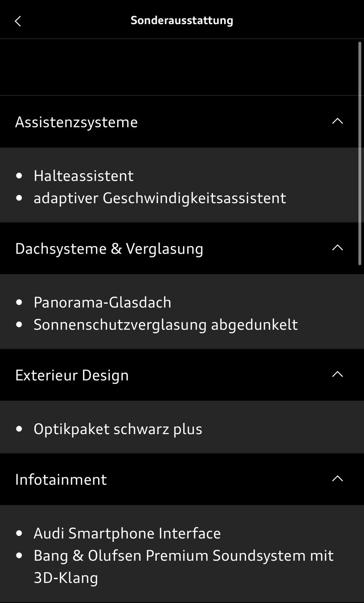Collapse the Assistenzsysteme section chevron
The width and height of the screenshot is (364, 603).
point(337,121)
